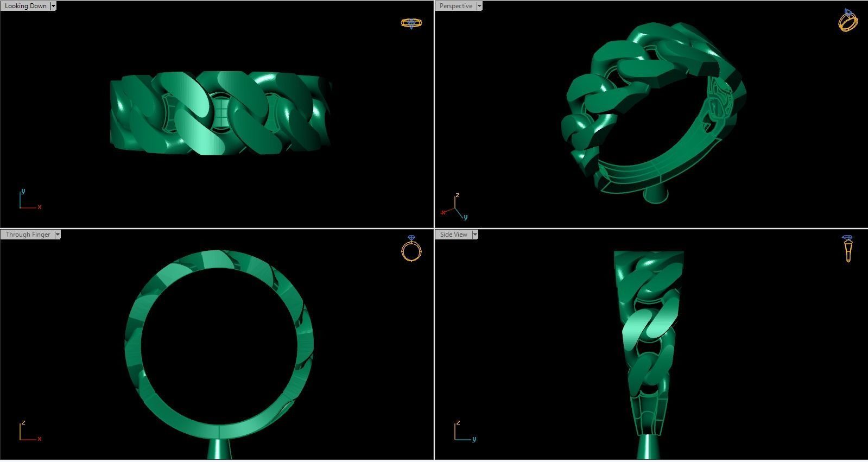Click the top-down ring orientation icon
This screenshot has width=868, height=462.
(411, 23)
